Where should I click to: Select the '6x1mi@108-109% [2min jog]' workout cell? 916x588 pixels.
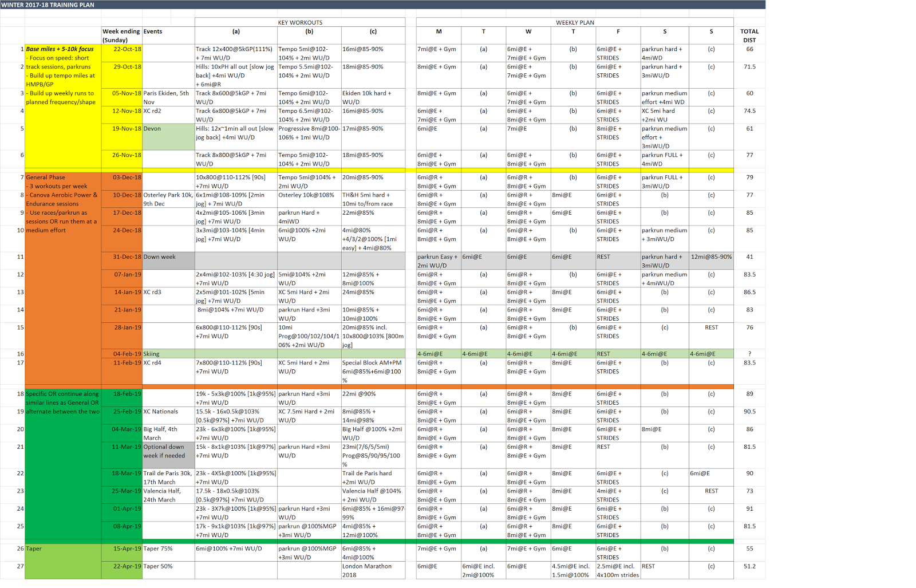[x=236, y=199]
